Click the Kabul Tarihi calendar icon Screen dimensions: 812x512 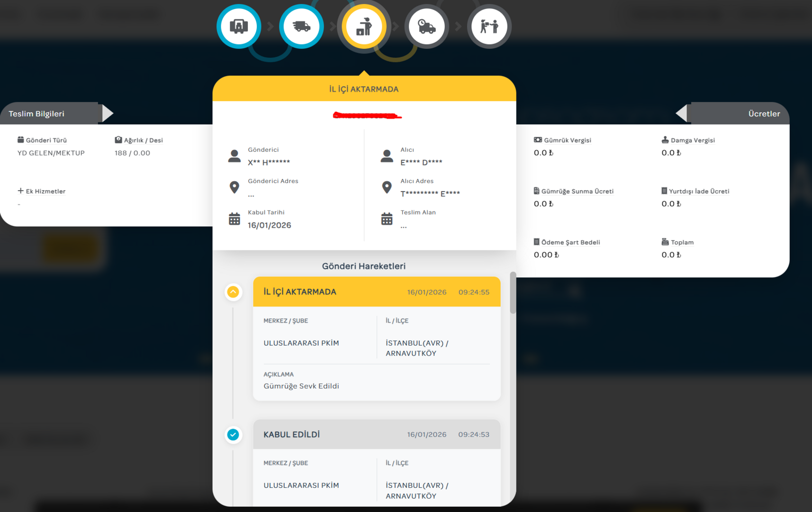coord(235,219)
